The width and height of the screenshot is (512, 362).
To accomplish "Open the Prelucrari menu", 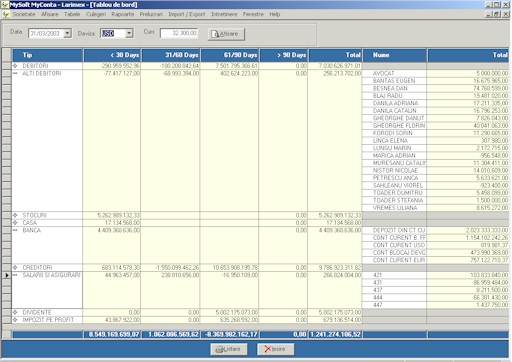I will coord(151,14).
